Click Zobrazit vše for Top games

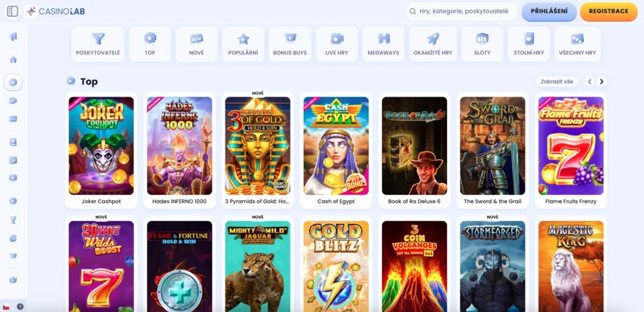(556, 81)
